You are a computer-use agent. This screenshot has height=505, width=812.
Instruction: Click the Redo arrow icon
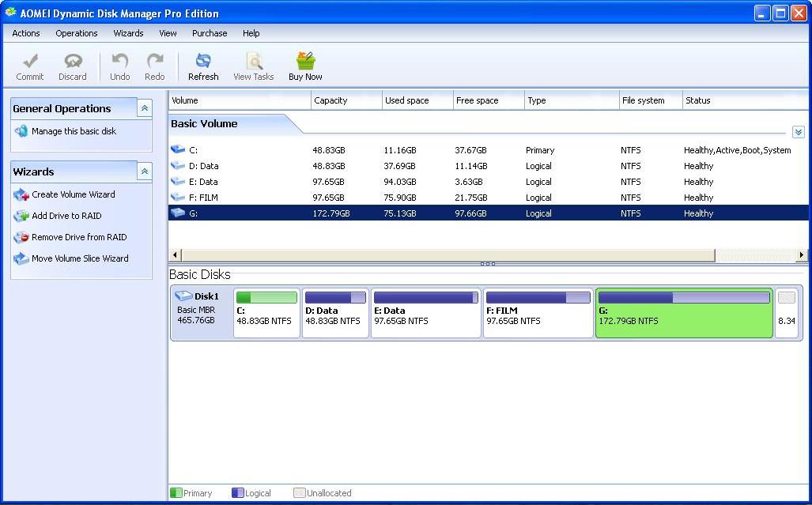(x=154, y=61)
